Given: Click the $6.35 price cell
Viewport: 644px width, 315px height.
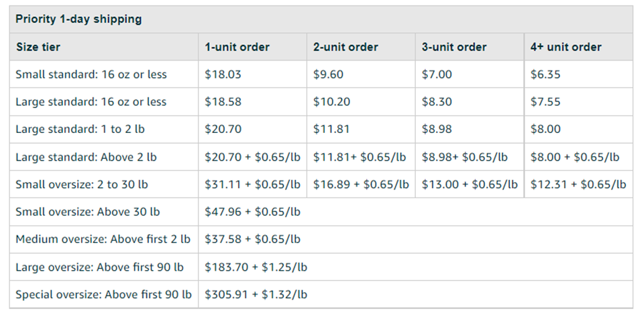Looking at the screenshot, I should tap(545, 75).
